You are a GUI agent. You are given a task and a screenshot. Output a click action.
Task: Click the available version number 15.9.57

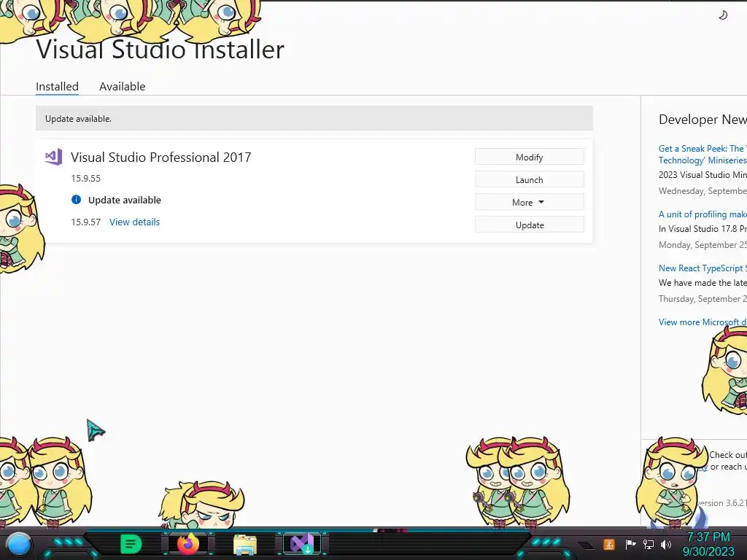coord(86,222)
